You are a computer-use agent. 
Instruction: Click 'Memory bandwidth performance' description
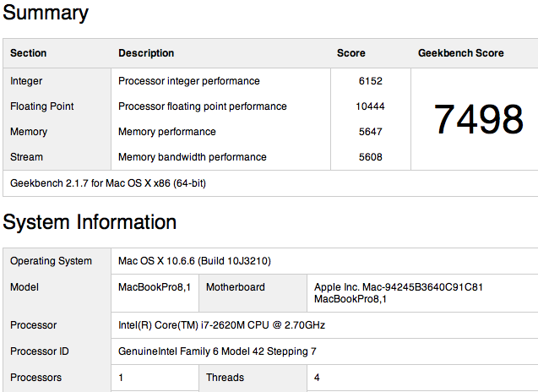(193, 157)
